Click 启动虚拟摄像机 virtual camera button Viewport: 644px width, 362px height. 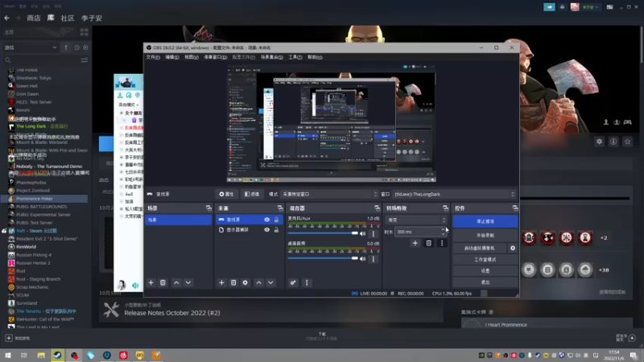480,248
